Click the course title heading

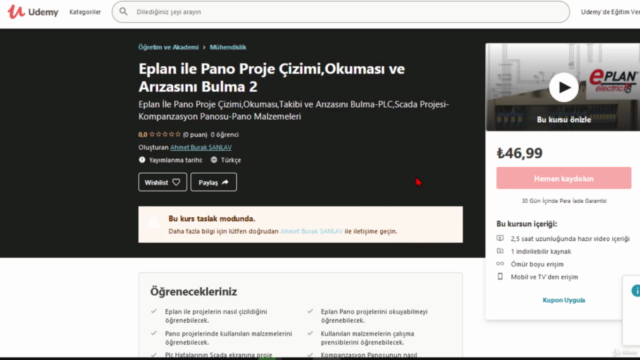coord(271,78)
